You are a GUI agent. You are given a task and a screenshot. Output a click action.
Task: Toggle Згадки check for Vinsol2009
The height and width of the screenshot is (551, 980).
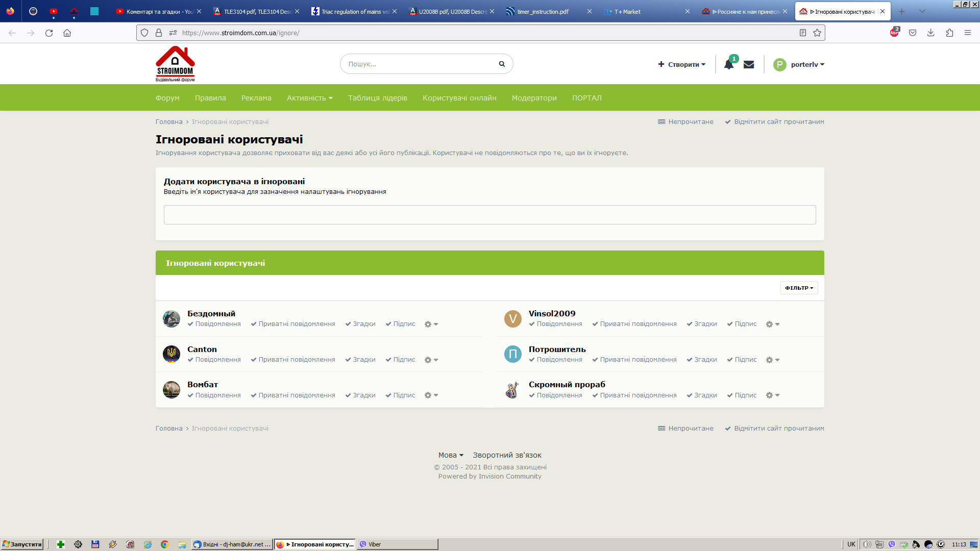tap(702, 324)
